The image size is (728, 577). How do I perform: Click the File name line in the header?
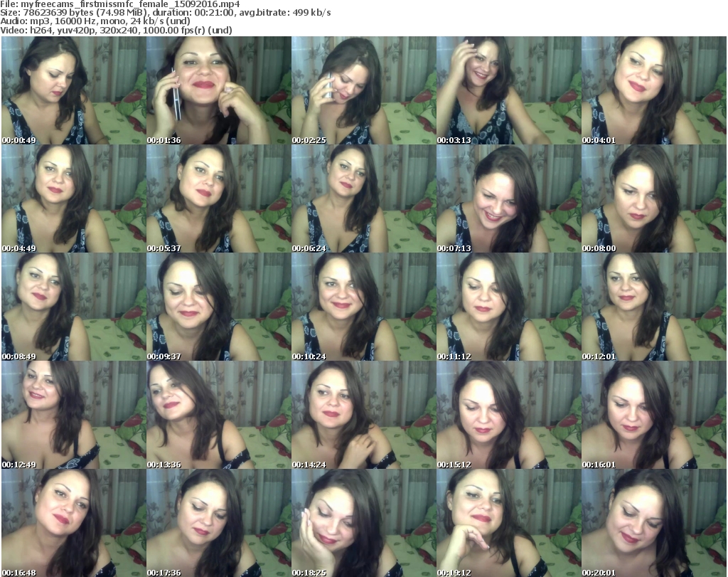tap(119, 4)
